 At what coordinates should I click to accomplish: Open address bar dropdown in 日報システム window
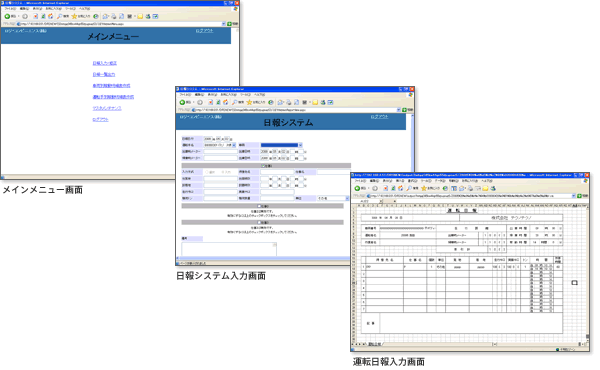click(x=399, y=110)
